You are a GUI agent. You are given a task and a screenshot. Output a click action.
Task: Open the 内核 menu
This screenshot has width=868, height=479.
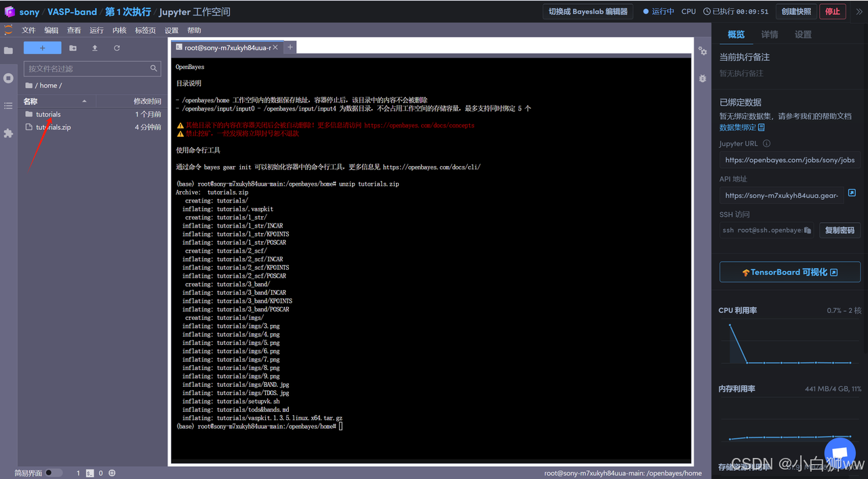(x=119, y=30)
